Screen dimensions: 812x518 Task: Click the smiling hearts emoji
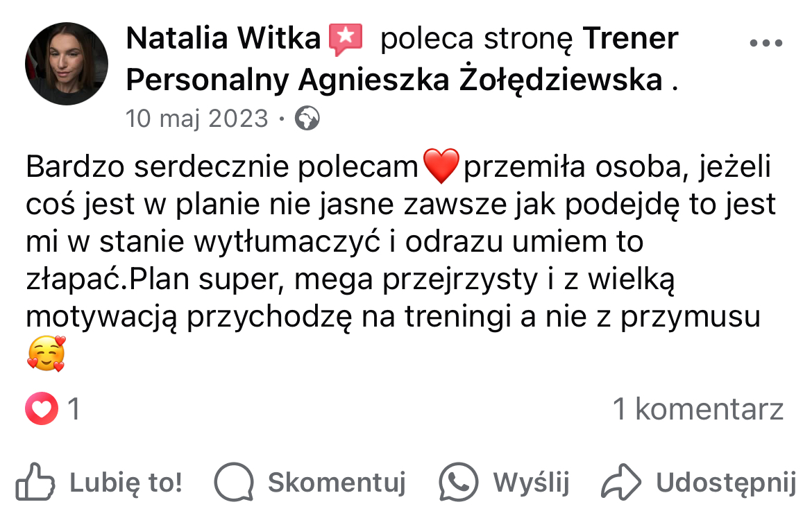tap(46, 354)
